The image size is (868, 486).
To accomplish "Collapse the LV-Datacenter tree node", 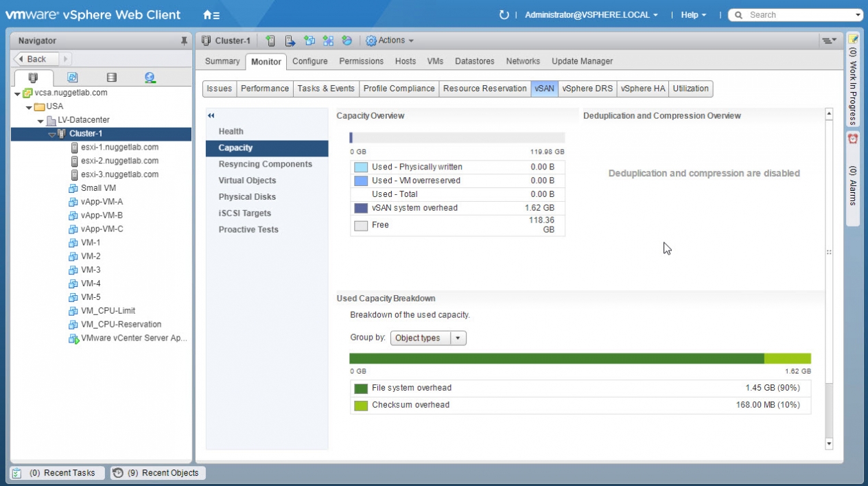I will [41, 121].
